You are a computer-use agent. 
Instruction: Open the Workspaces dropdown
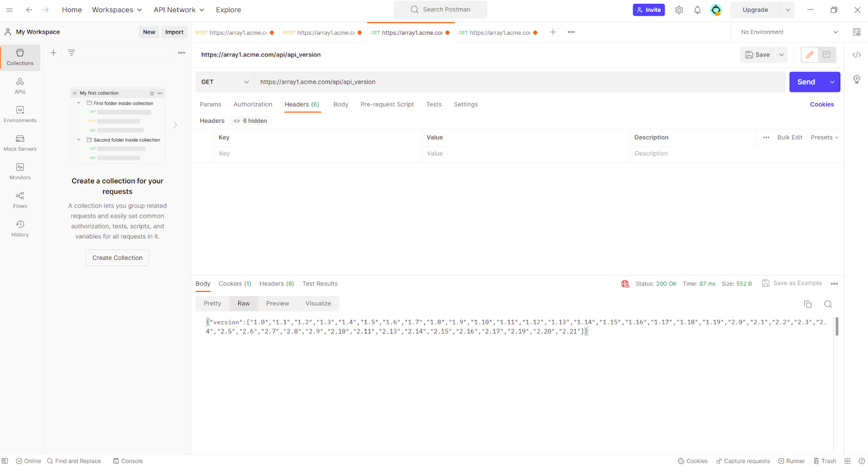click(117, 10)
